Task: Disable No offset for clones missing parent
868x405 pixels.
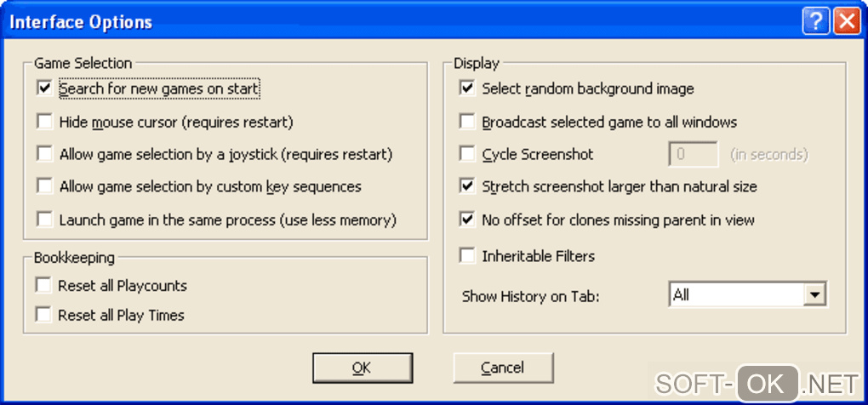Action: coord(467,220)
